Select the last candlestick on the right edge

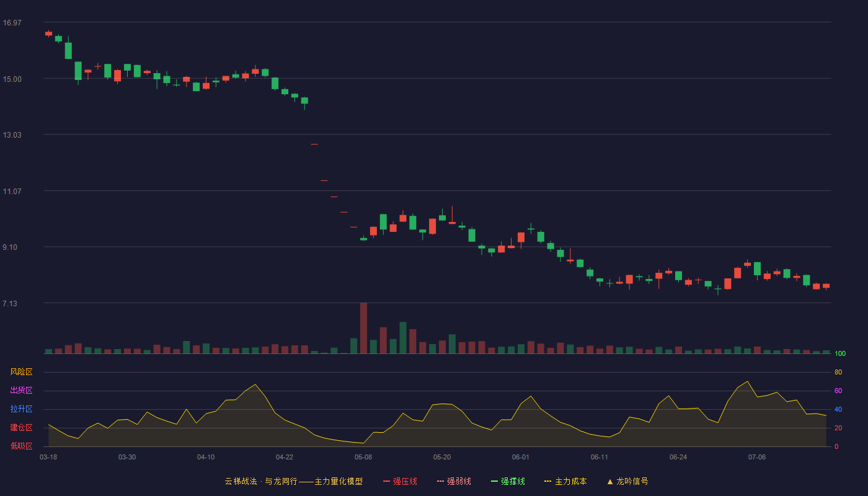pyautogui.click(x=826, y=286)
